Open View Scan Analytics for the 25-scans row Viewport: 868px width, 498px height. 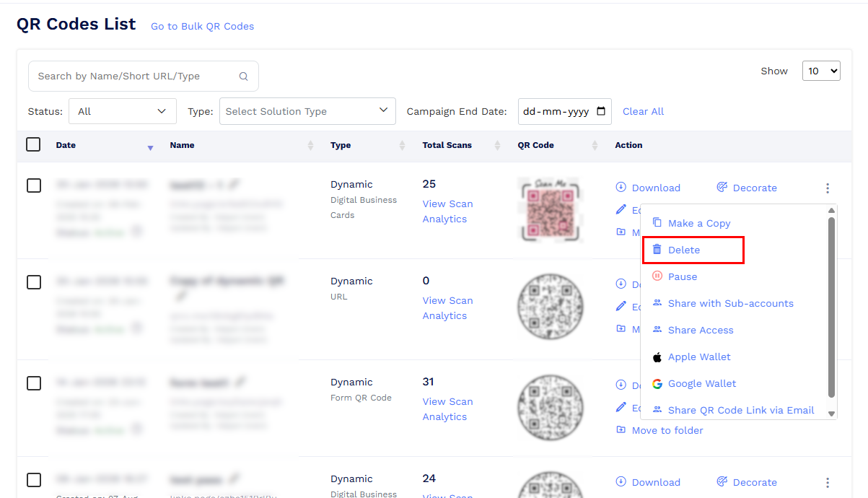point(447,211)
